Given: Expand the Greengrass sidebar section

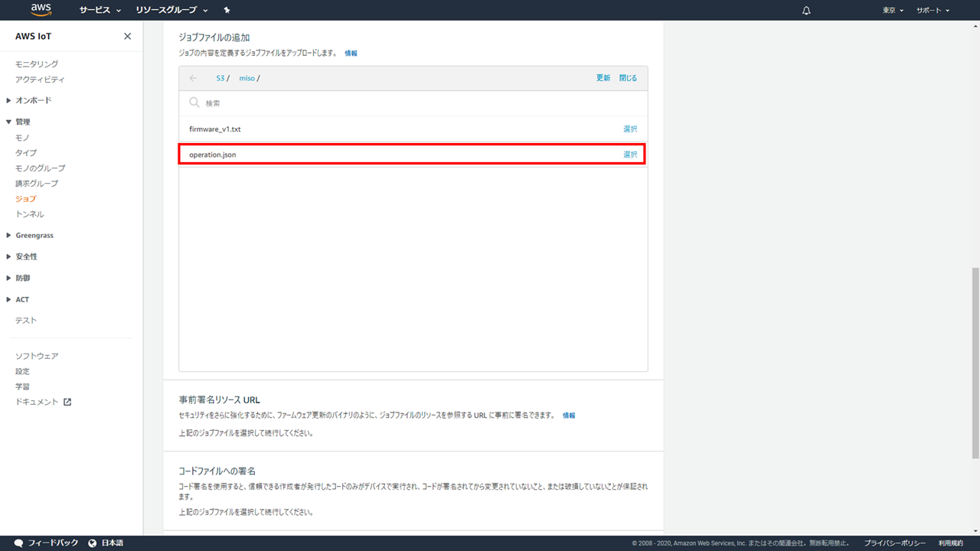Looking at the screenshot, I should (34, 235).
